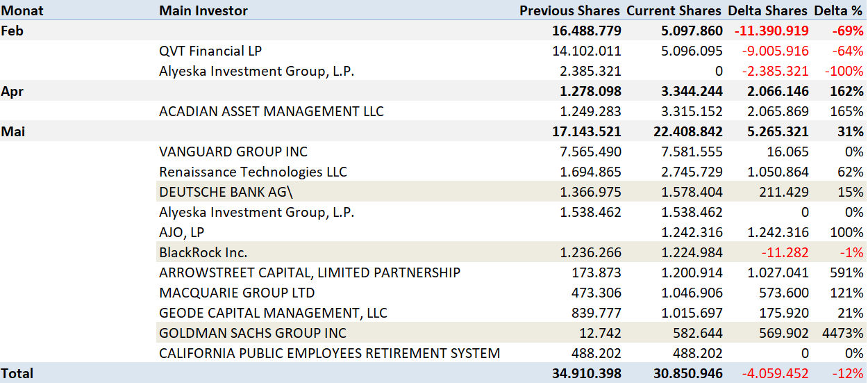Click the BlackRock Inc. investor cell
868x383 pixels.
(203, 252)
